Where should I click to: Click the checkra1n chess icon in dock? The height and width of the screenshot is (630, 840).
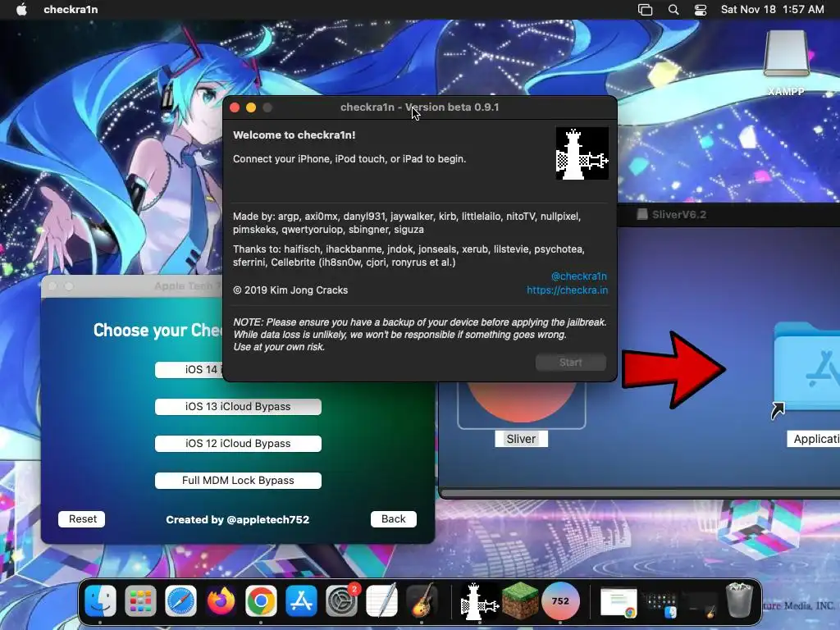pyautogui.click(x=479, y=601)
